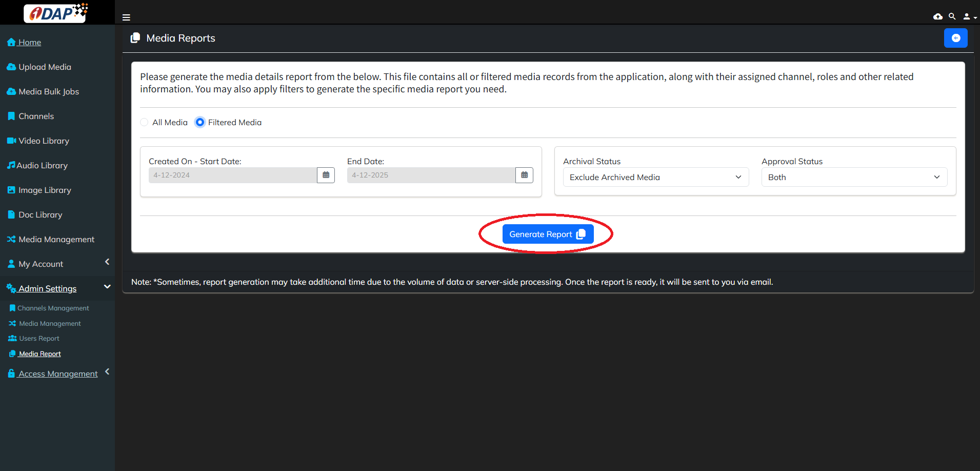
Task: Expand the My Account submenu
Action: [107, 262]
